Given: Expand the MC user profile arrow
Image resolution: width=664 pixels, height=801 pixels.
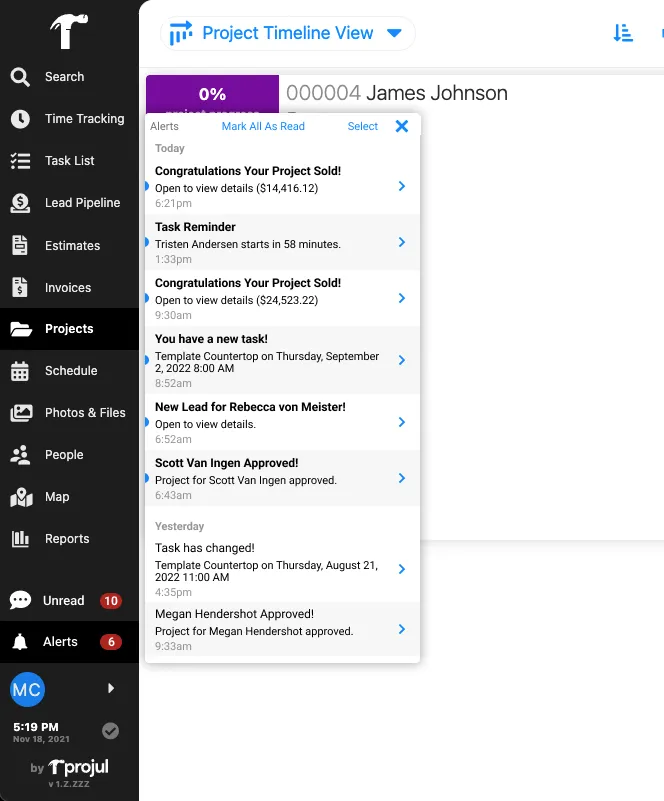Looking at the screenshot, I should click(x=111, y=688).
